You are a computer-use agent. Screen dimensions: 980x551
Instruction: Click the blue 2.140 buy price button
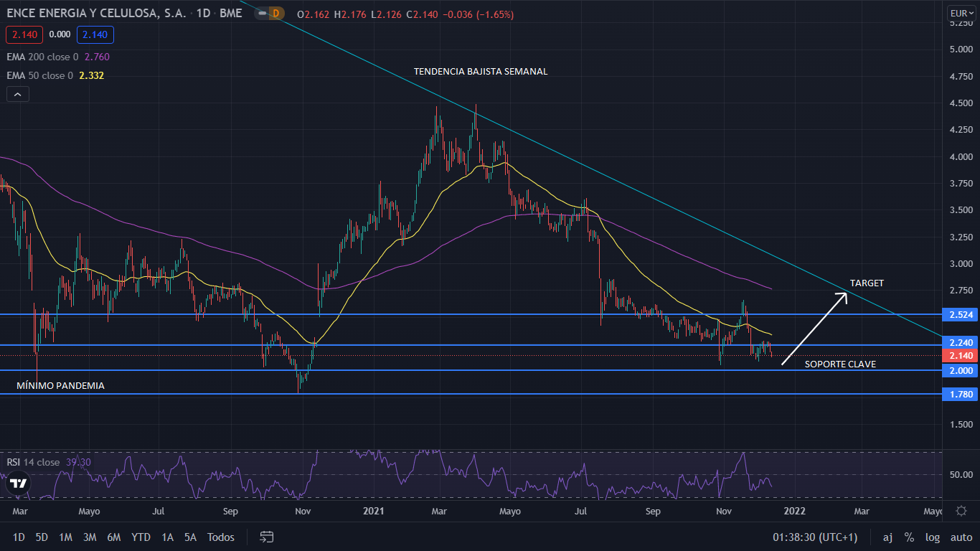coord(95,34)
